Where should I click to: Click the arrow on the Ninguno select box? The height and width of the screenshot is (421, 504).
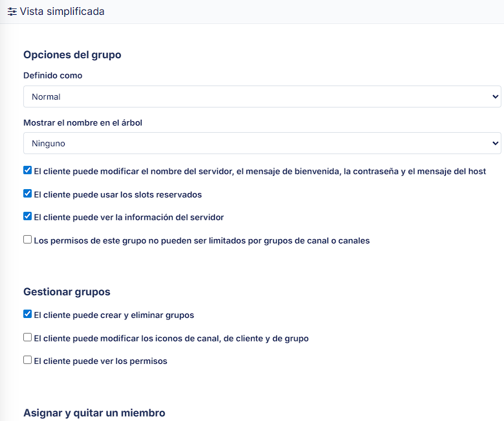[x=495, y=143]
